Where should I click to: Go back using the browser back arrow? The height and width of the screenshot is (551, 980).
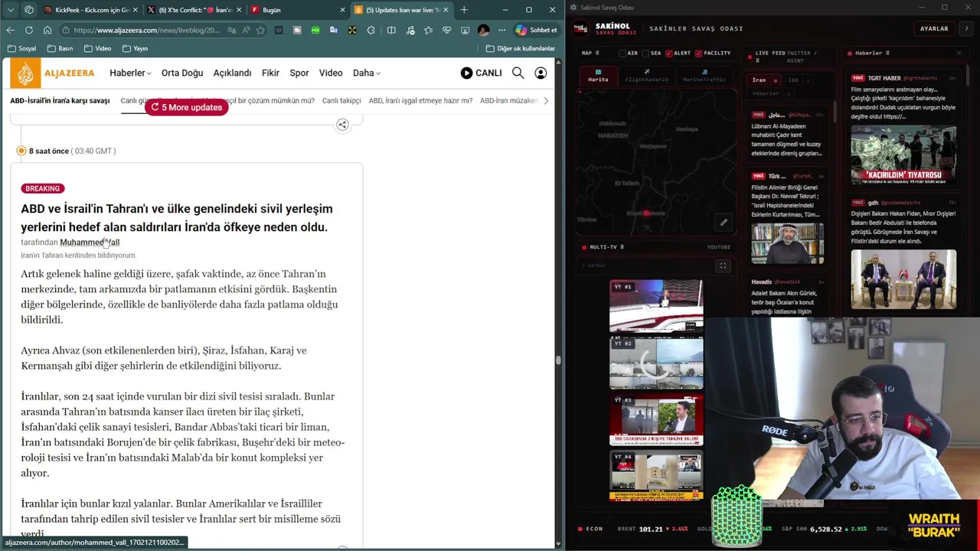click(11, 30)
